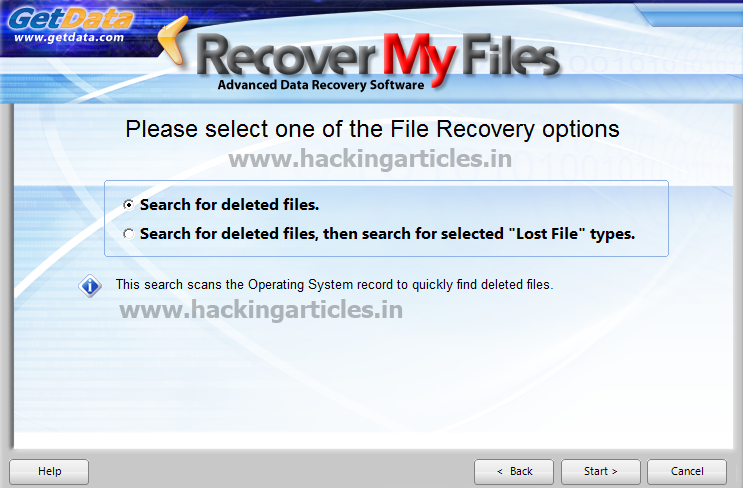Click the word "Files" in the title logo
Screen dimensions: 743x488
509,54
